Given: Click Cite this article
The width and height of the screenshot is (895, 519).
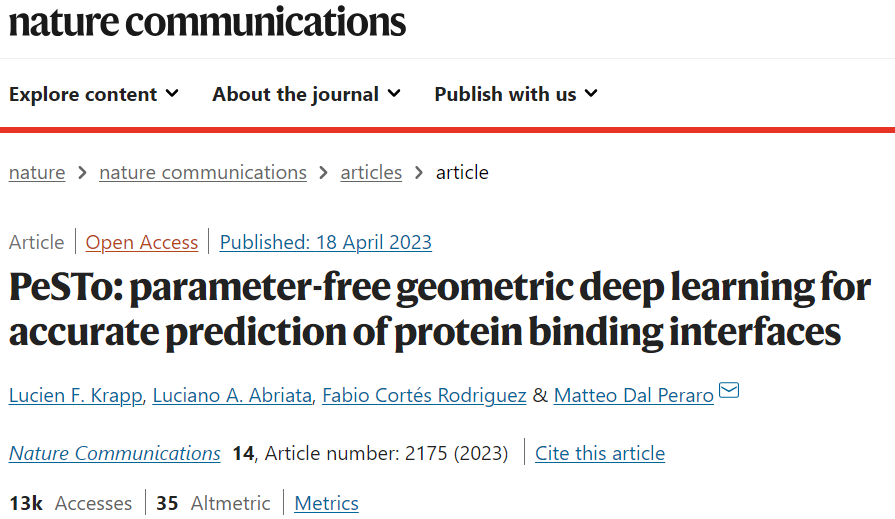Looking at the screenshot, I should click(x=600, y=453).
